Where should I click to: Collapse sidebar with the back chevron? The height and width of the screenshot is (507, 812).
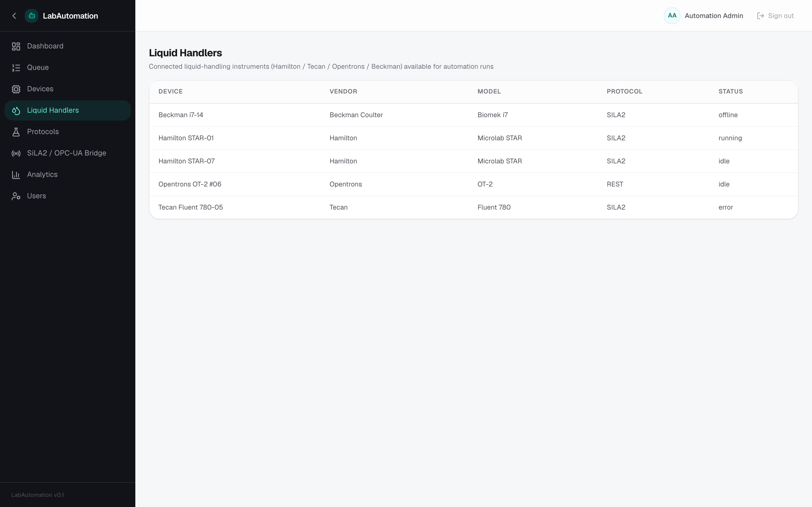tap(14, 16)
